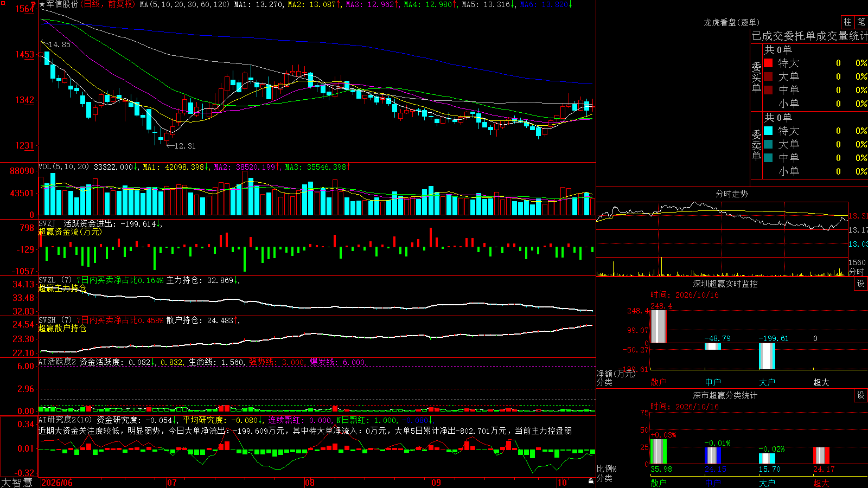Click the 分时走势 panel title
868x488 pixels.
732,194
